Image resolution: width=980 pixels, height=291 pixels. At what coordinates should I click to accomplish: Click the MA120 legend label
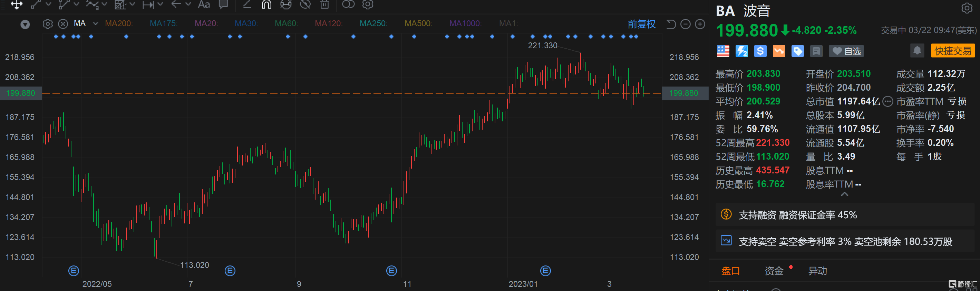point(328,23)
